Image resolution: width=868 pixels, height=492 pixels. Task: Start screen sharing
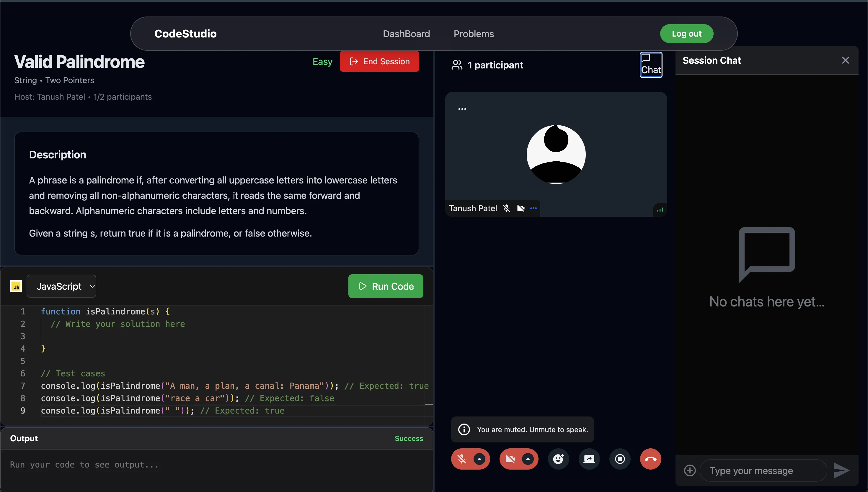tap(589, 459)
